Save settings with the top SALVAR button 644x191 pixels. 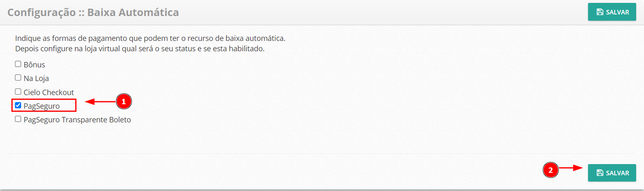pyautogui.click(x=612, y=12)
